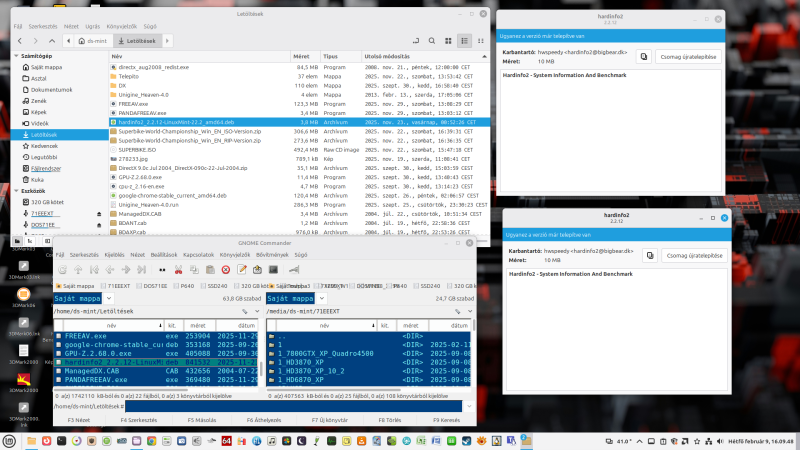Click the paste clipboard icon in GNOME Commander

coord(210,269)
